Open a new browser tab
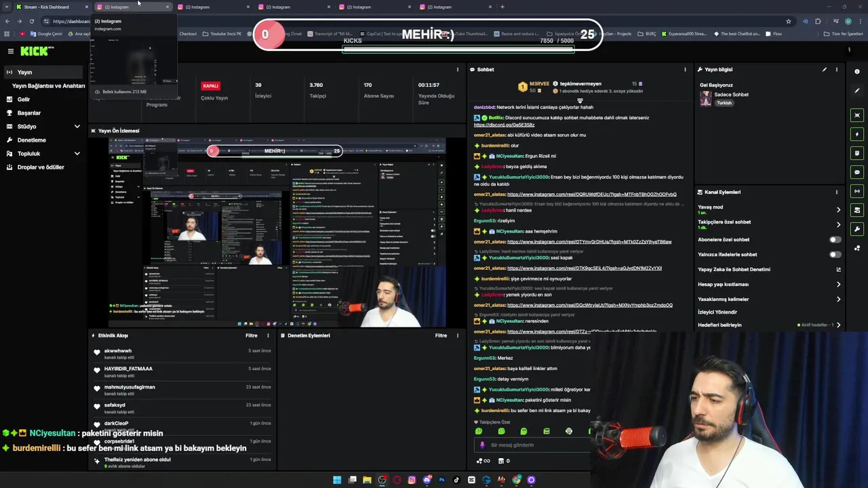The image size is (868, 488). (502, 7)
